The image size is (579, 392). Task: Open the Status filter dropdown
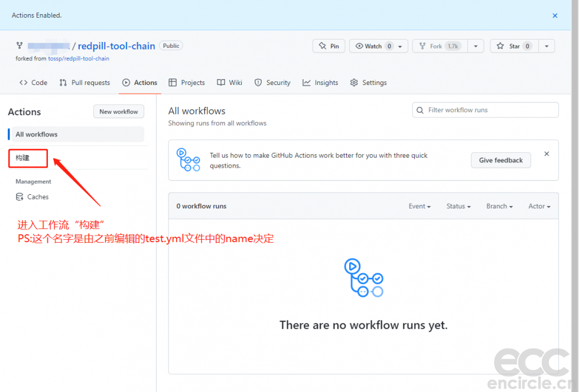pyautogui.click(x=458, y=207)
